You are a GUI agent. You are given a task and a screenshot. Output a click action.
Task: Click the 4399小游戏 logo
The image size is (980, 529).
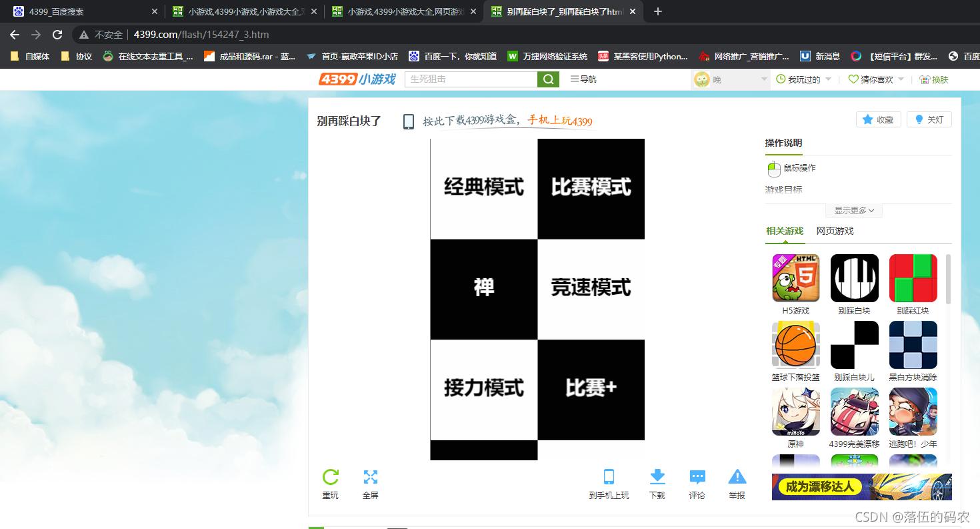[356, 79]
